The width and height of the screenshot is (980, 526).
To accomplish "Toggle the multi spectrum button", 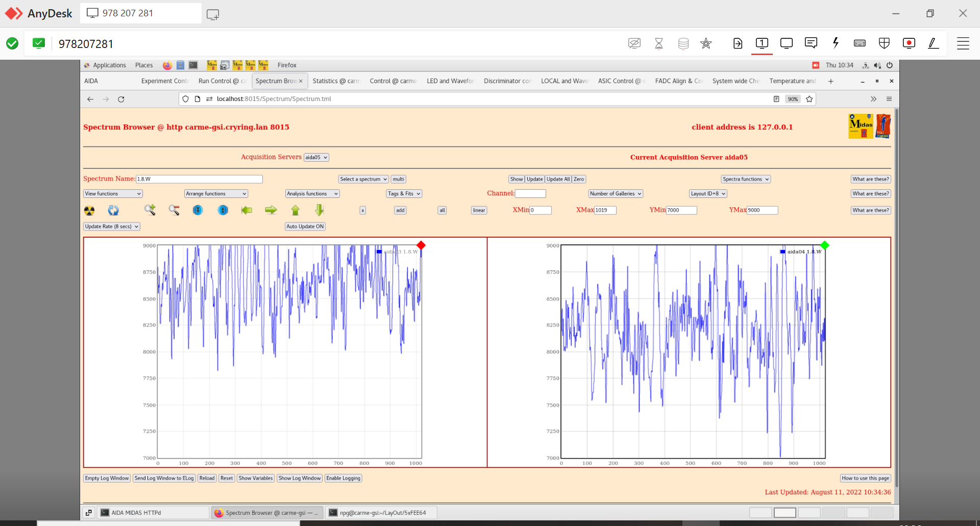I will (398, 179).
